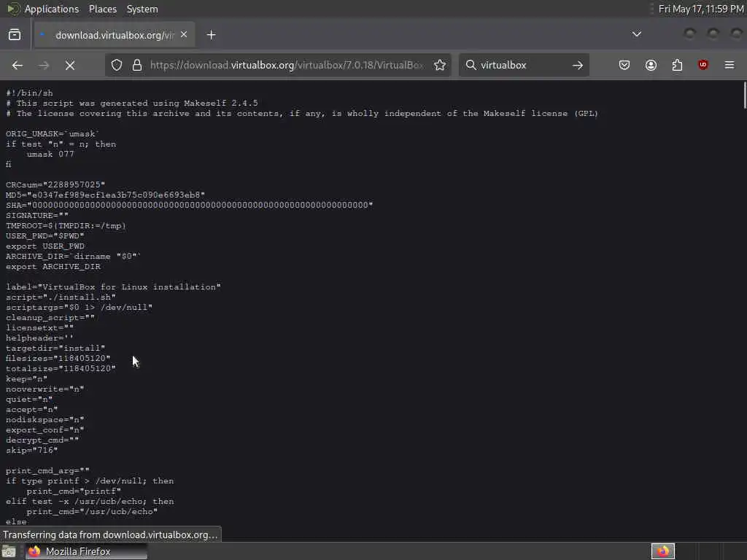Bookmark this page with star icon
Viewport: 747px width, 560px height.
coord(440,65)
